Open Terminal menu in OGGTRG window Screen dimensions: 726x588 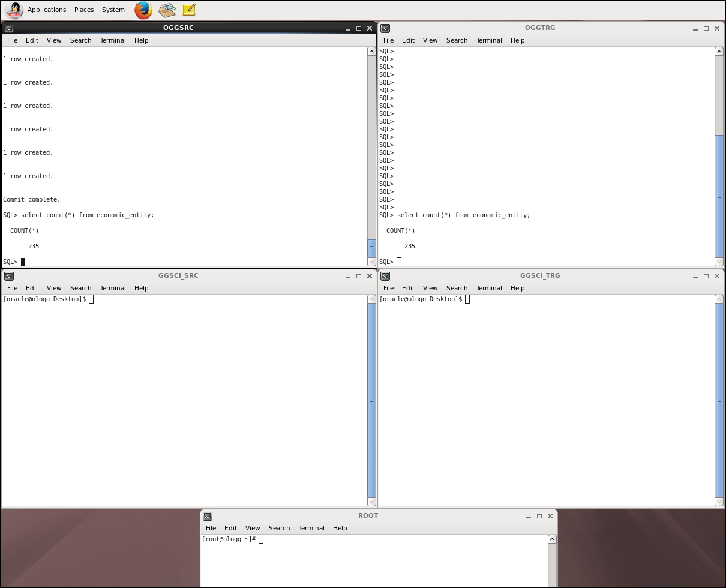pyautogui.click(x=489, y=40)
